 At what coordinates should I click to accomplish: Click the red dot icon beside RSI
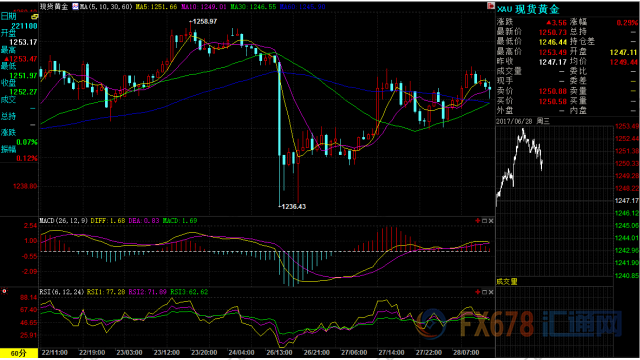[4, 291]
